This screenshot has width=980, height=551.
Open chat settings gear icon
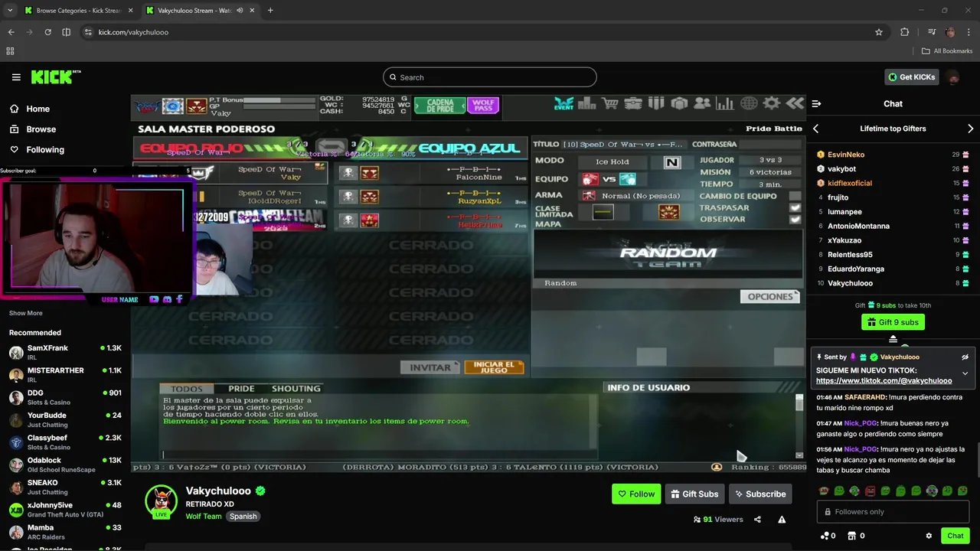(x=929, y=536)
